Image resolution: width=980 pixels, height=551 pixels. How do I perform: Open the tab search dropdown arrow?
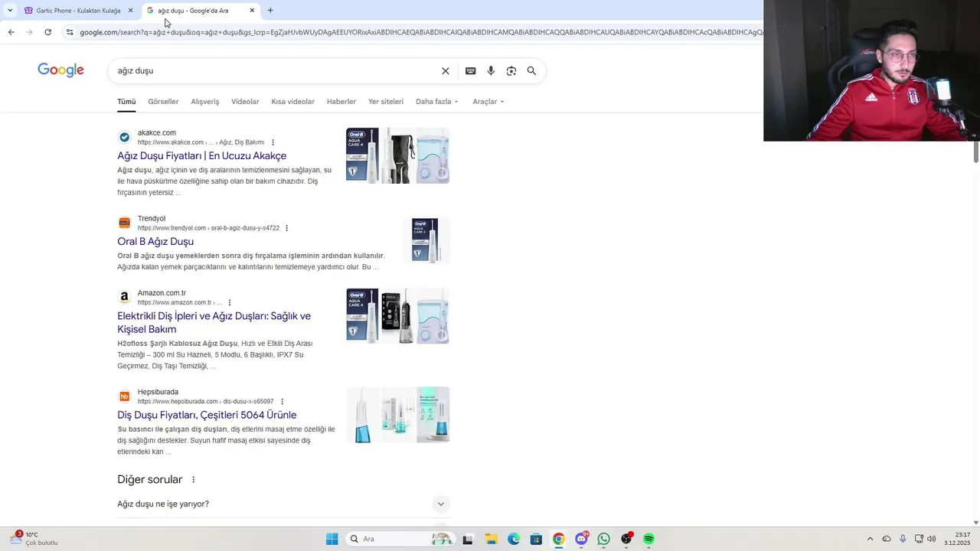(x=10, y=11)
